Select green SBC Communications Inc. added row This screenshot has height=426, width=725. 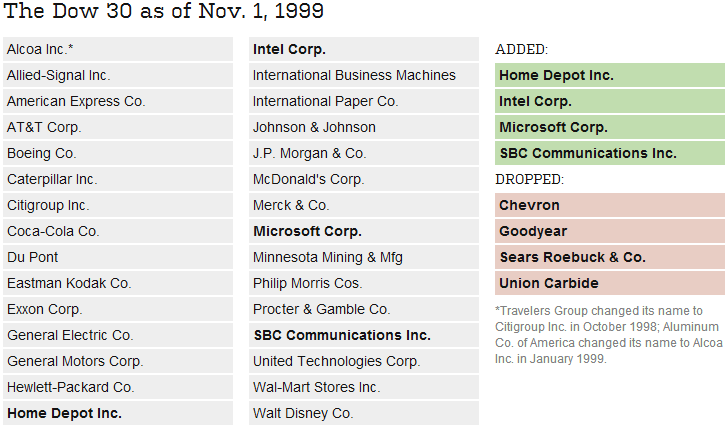(610, 153)
